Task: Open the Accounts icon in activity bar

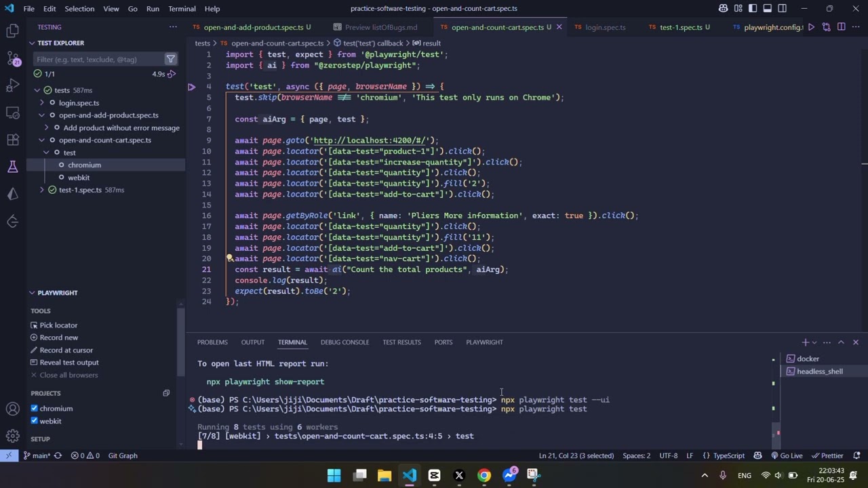Action: click(12, 409)
